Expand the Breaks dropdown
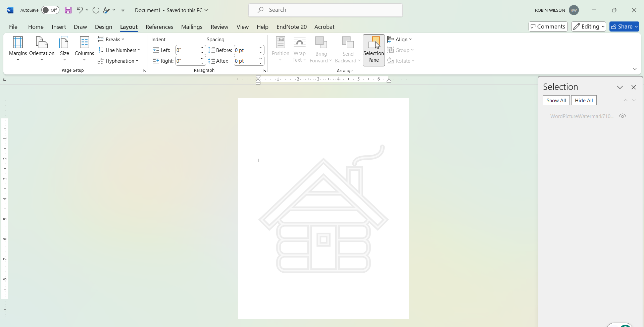The height and width of the screenshot is (327, 644). [x=111, y=39]
